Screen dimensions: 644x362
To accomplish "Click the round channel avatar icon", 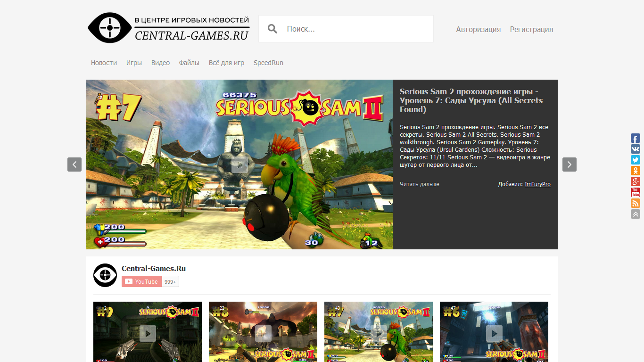I will pos(105,275).
